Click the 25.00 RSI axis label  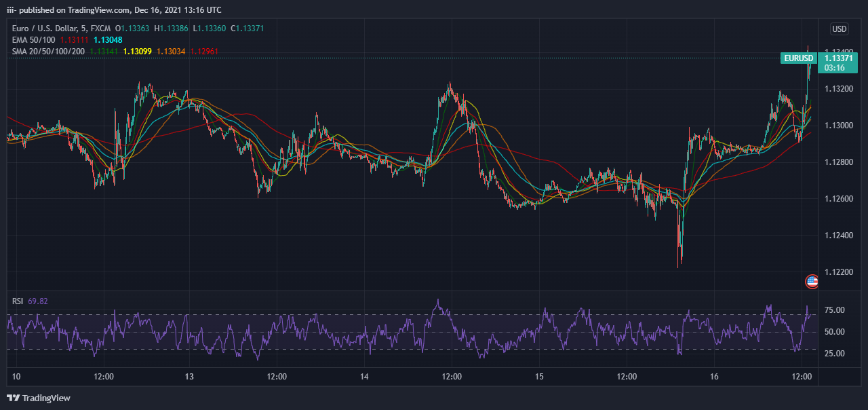[835, 354]
